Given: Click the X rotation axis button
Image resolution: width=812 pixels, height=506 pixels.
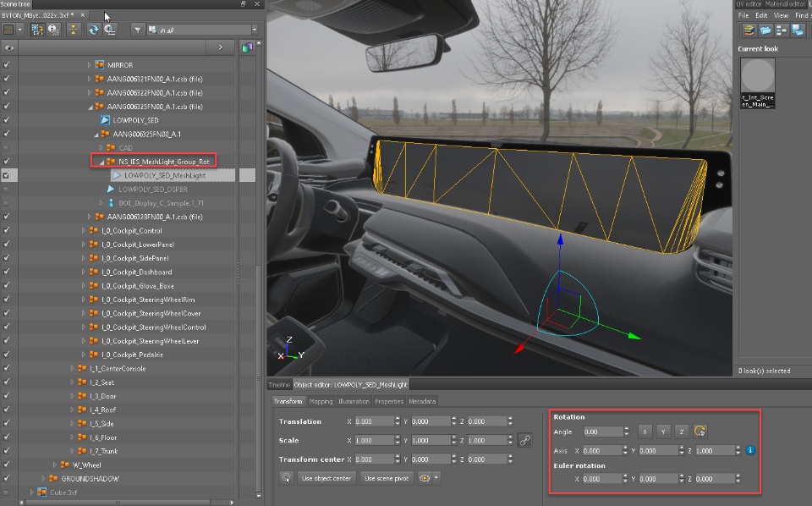Looking at the screenshot, I should click(x=645, y=431).
